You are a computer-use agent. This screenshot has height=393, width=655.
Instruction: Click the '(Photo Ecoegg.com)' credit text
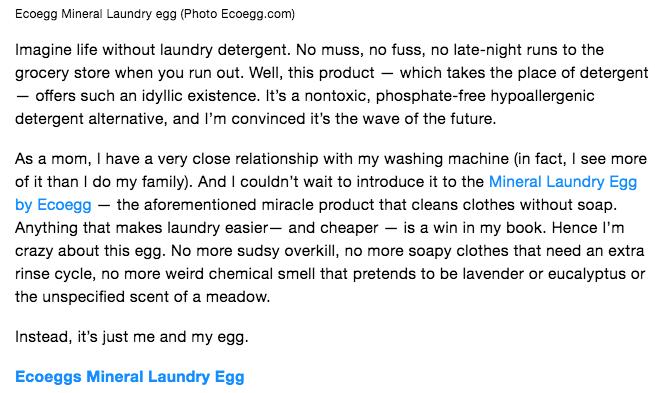pos(238,14)
